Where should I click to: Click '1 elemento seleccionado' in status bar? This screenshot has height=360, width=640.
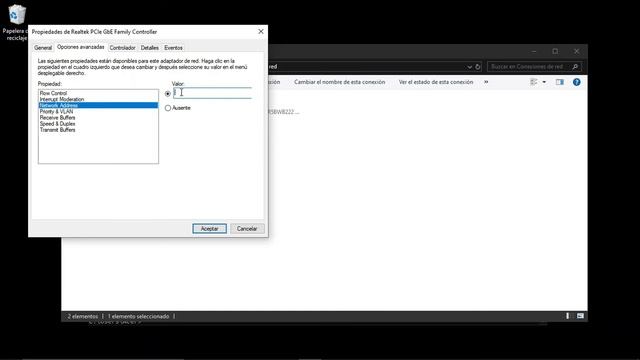pyautogui.click(x=138, y=316)
